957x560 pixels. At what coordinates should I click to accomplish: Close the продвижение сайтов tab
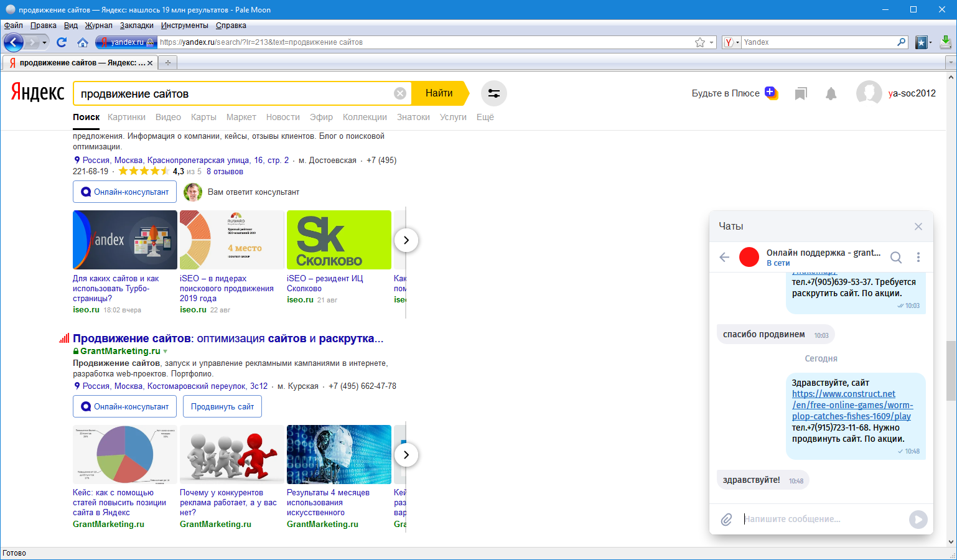[x=150, y=63]
